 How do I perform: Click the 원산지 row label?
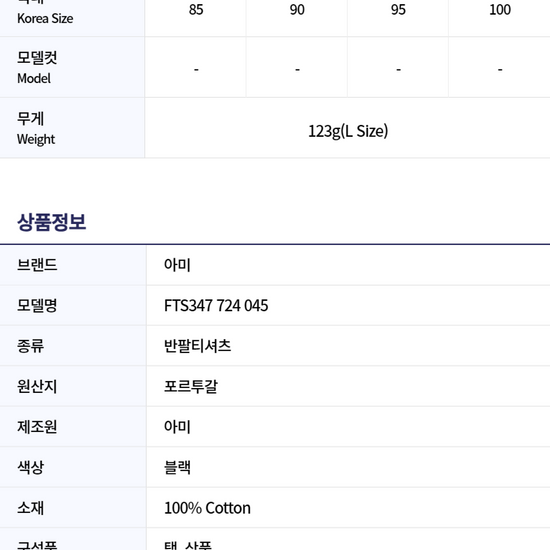pyautogui.click(x=37, y=386)
